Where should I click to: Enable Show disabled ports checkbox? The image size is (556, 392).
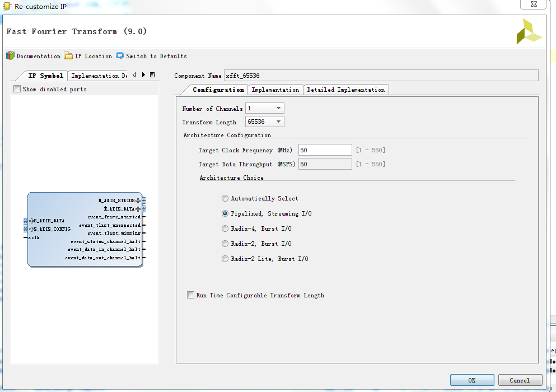[17, 89]
